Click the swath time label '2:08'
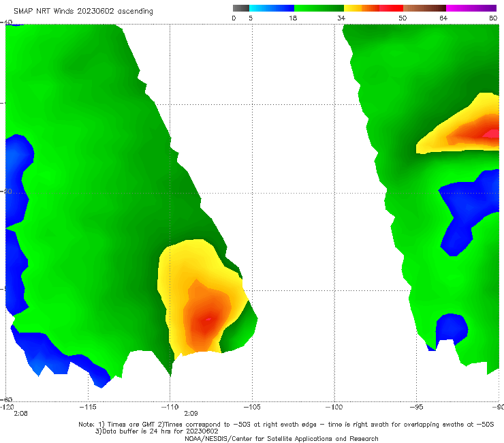 click(x=20, y=414)
